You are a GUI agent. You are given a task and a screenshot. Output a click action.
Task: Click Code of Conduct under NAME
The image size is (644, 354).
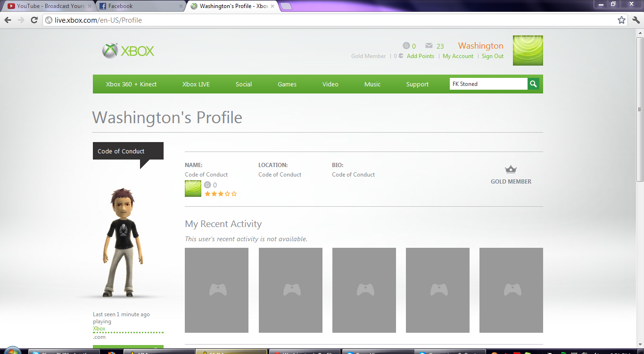click(x=206, y=174)
